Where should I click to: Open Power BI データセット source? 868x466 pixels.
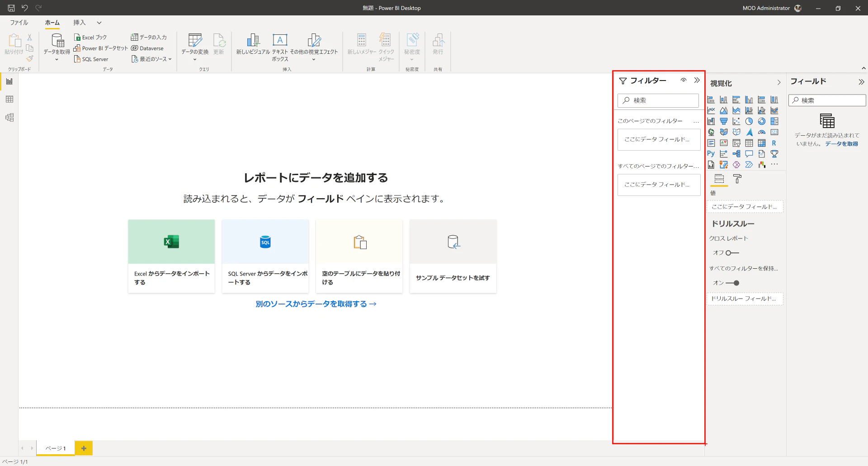coord(101,48)
